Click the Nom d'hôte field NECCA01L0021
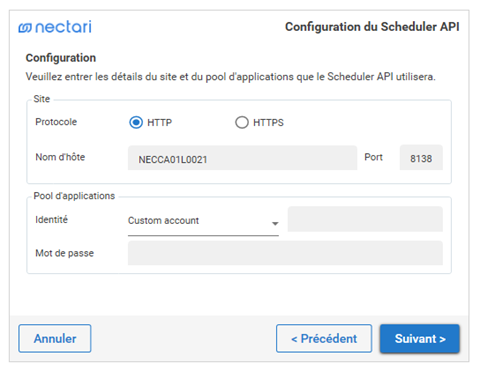480x371 pixels. pyautogui.click(x=242, y=158)
